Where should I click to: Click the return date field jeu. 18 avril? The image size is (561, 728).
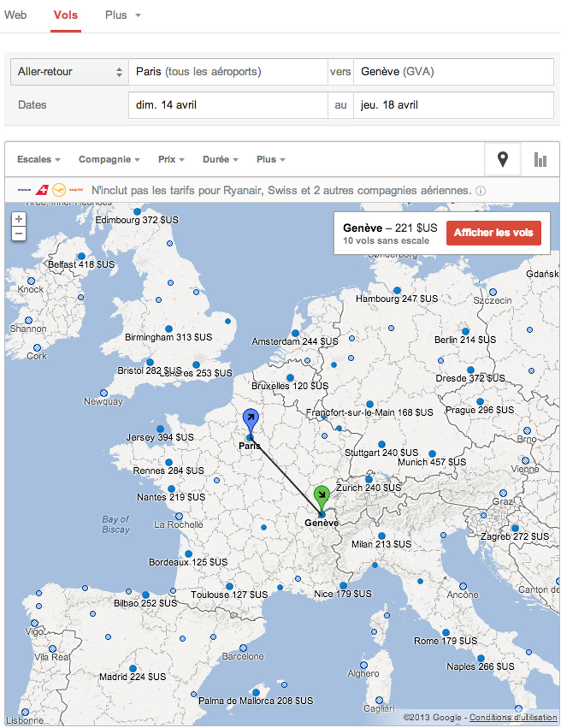(453, 105)
